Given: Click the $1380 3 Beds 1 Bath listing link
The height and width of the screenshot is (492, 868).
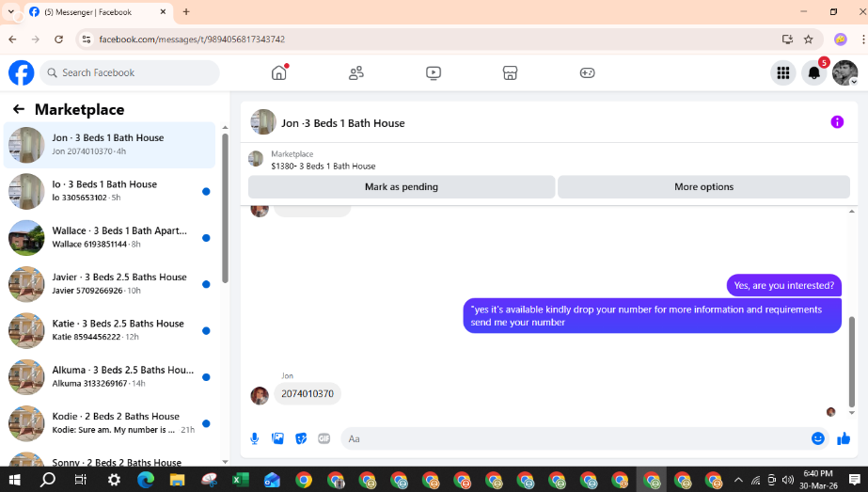Looking at the screenshot, I should click(324, 166).
